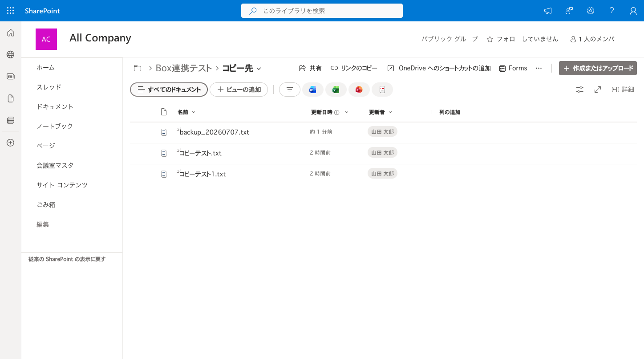644x359 pixels.
Task: Filter by Word documents icon
Action: (x=313, y=90)
